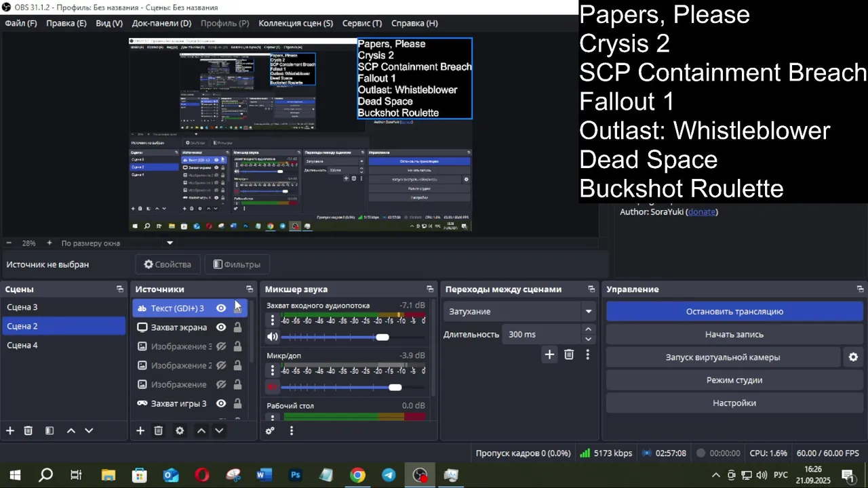Add a new source with the plus icon
This screenshot has width=868, height=488.
click(140, 430)
